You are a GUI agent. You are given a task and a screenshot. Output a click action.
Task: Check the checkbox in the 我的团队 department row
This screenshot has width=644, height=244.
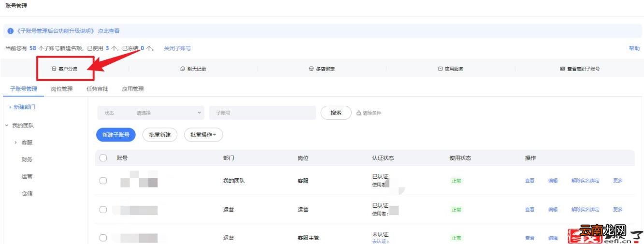pyautogui.click(x=103, y=181)
